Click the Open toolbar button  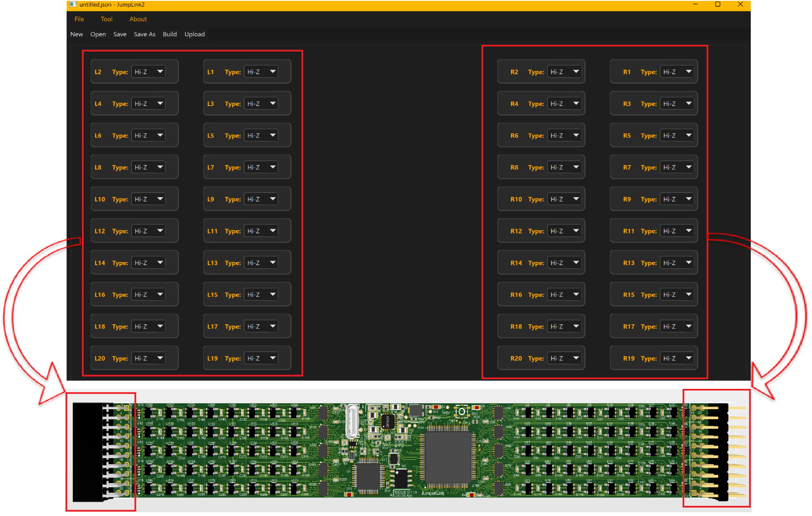pyautogui.click(x=98, y=34)
